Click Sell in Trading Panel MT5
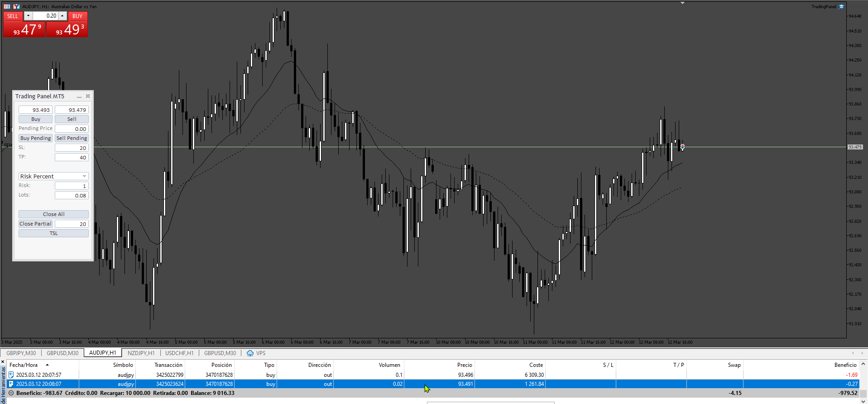Viewport: 868px width, 404px height. click(x=72, y=119)
